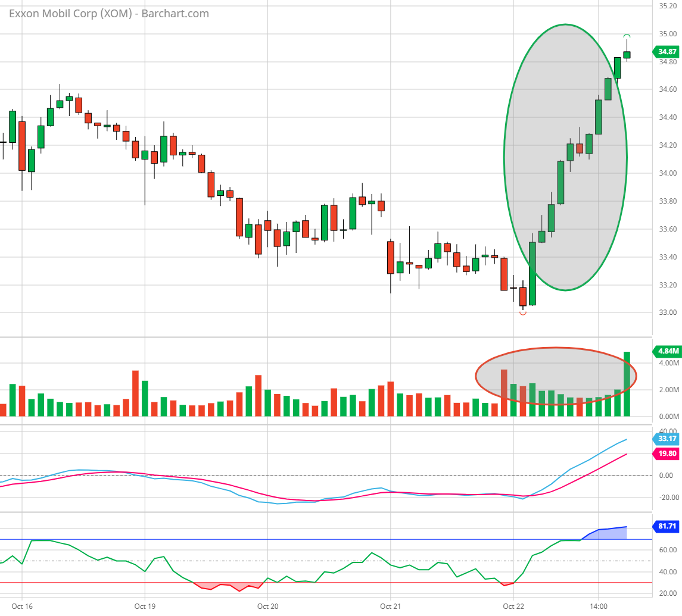Click the 33.20 price axis label
Screen dimensions: 682x616
(x=668, y=284)
